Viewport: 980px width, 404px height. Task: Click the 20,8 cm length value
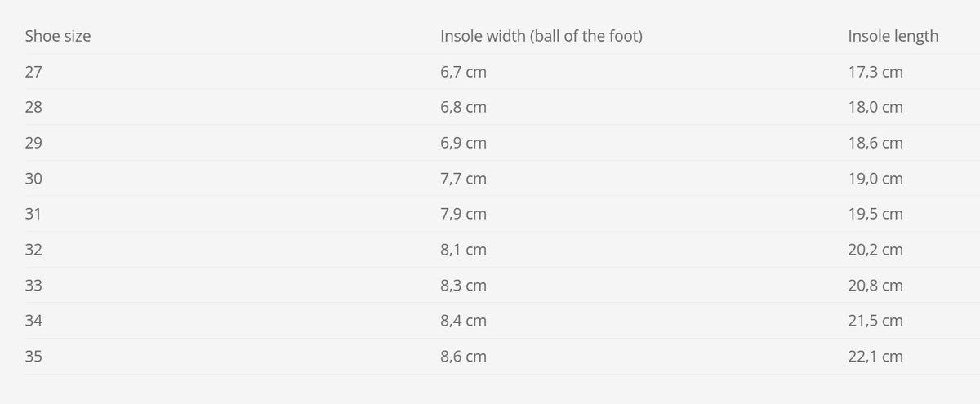coord(875,286)
